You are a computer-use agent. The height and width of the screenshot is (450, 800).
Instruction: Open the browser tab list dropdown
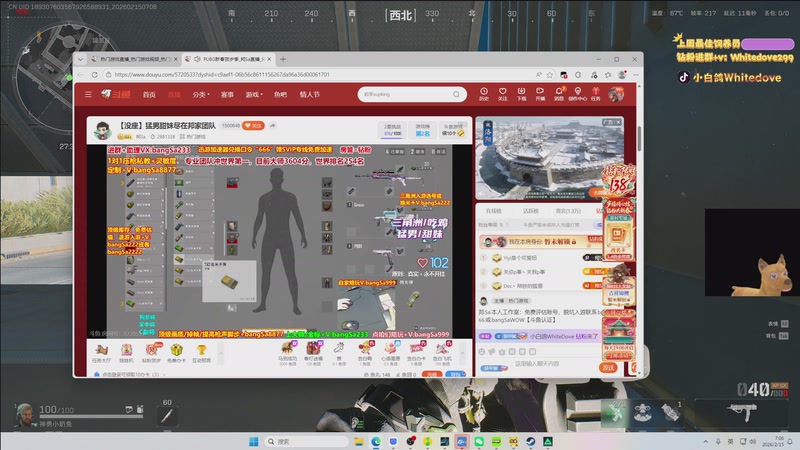(x=81, y=59)
